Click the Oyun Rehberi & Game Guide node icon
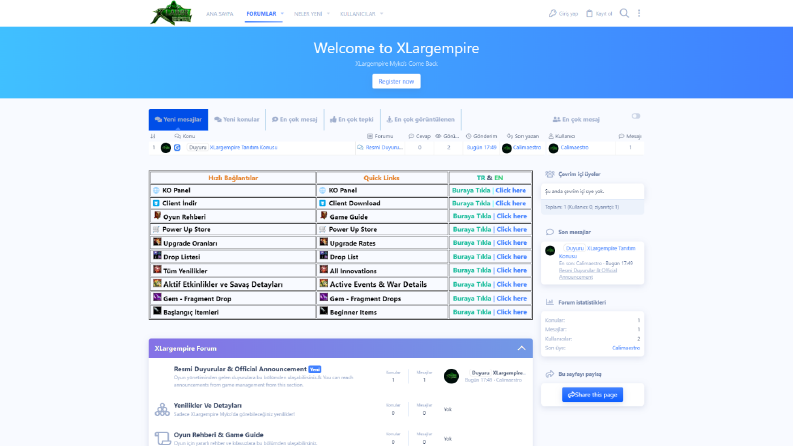The width and height of the screenshot is (793, 446). click(162, 438)
